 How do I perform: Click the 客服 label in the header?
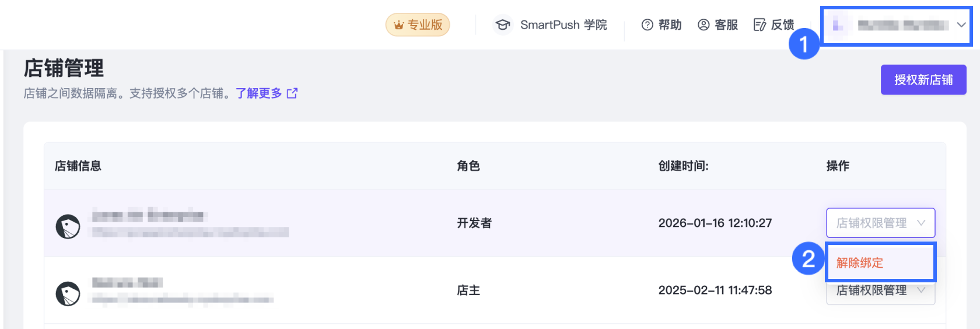pyautogui.click(x=726, y=25)
